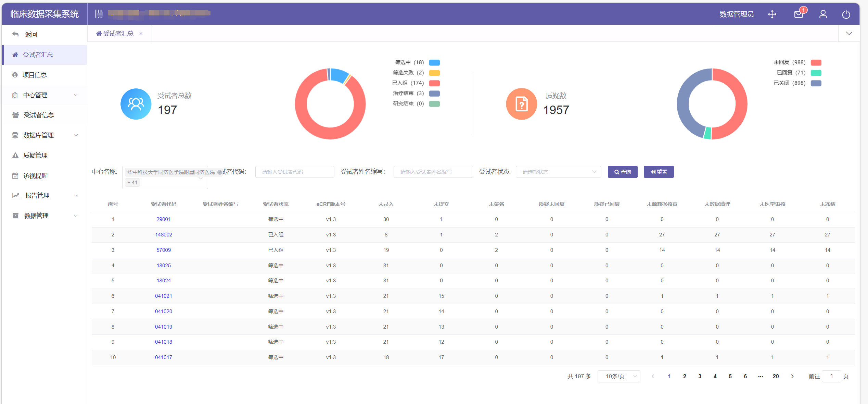Focus the 前往 page number input
The image size is (868, 404).
(831, 376)
